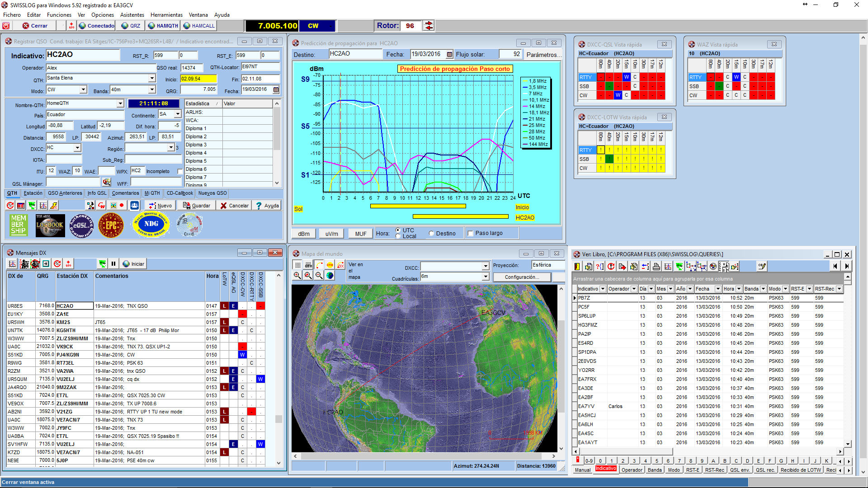The width and height of the screenshot is (868, 488).
Task: Click the uV/m button
Action: point(331,234)
